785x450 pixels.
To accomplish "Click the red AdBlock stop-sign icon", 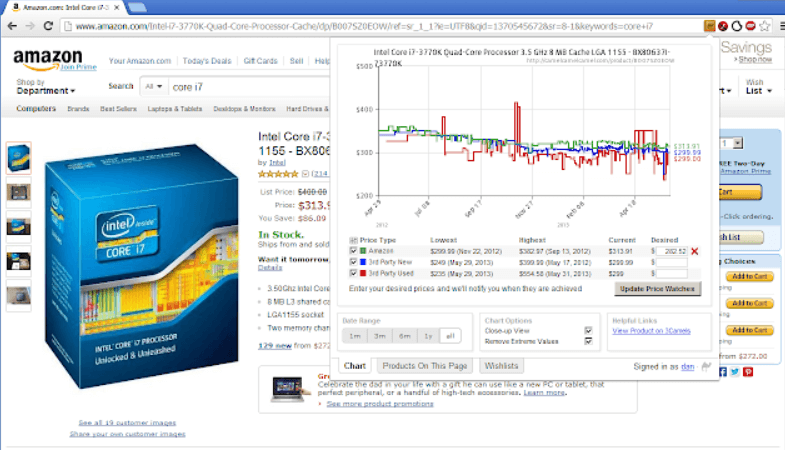I will [x=750, y=26].
